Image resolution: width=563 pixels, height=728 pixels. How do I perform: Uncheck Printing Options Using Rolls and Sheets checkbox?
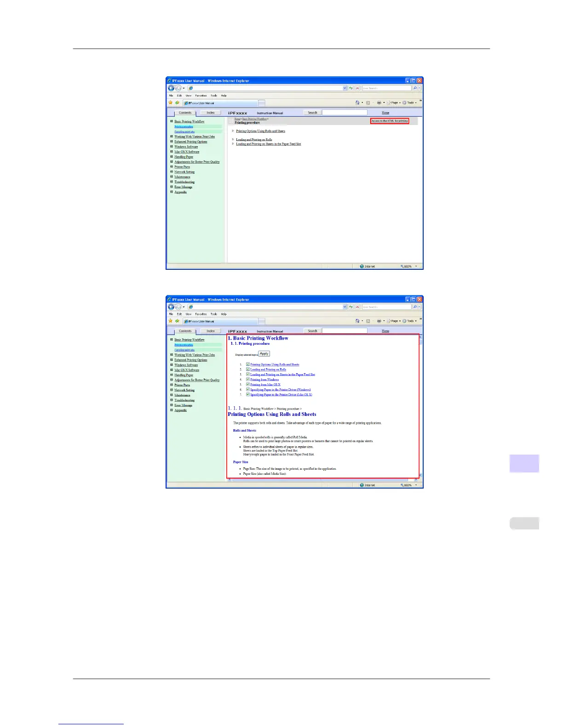pyautogui.click(x=248, y=364)
